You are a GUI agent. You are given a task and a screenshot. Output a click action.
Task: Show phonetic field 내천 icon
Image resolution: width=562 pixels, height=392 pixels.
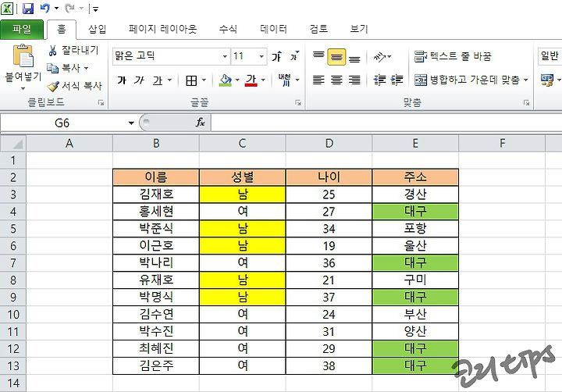pyautogui.click(x=286, y=80)
